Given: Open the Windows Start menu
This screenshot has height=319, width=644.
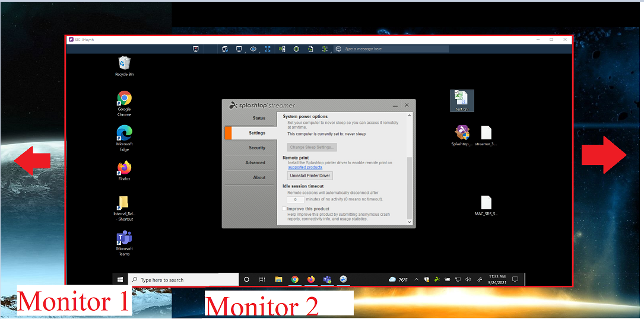Looking at the screenshot, I should tap(120, 280).
